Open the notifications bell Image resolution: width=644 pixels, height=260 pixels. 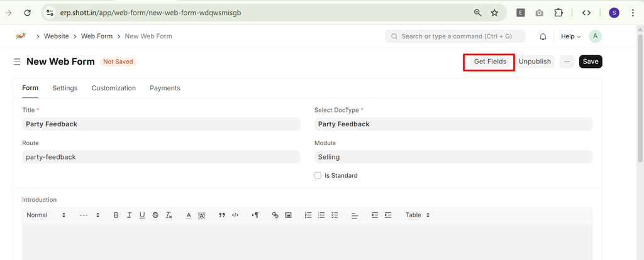543,36
